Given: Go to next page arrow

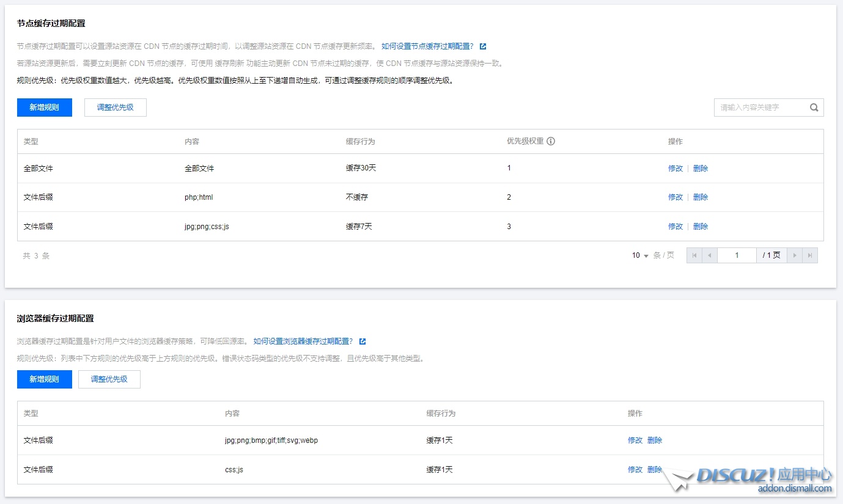Looking at the screenshot, I should click(794, 255).
